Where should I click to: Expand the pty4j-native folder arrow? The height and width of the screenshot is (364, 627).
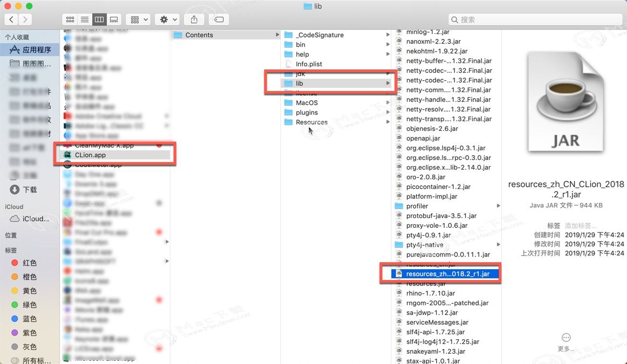point(498,244)
